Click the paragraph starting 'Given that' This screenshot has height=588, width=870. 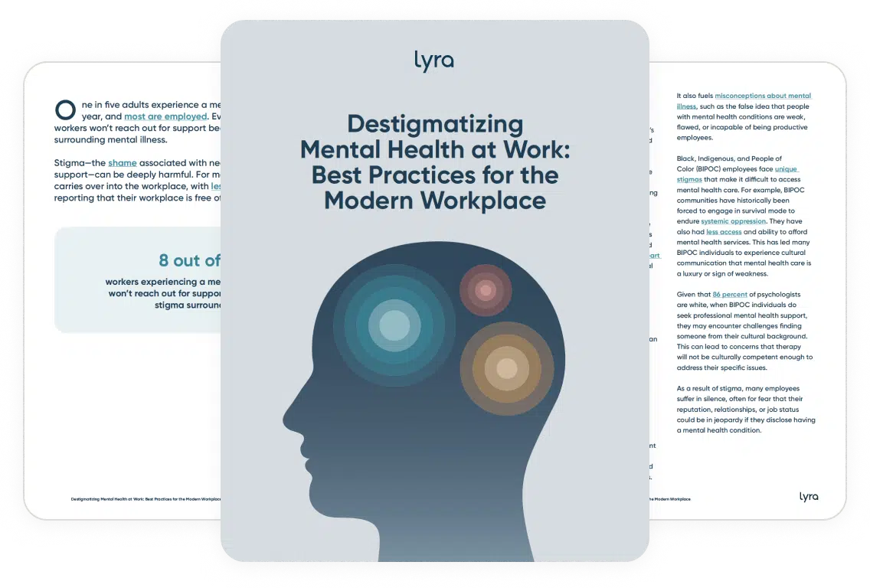click(x=744, y=332)
